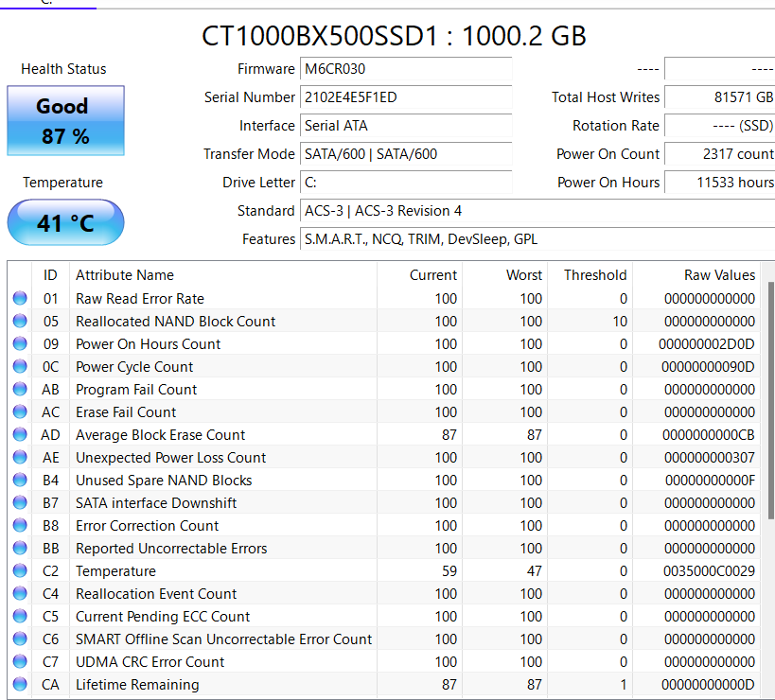Select the status orb for UDMA CRC Error Count
775x700 pixels.
[x=20, y=662]
